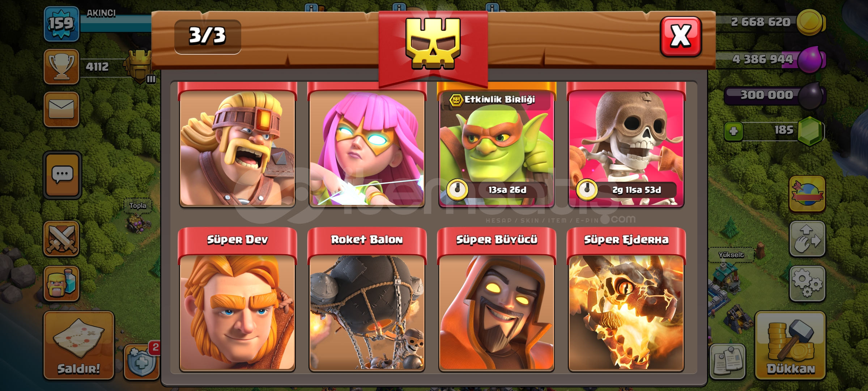Choose the Süper Büyücü card
Image resolution: width=868 pixels, height=391 pixels.
click(x=497, y=300)
